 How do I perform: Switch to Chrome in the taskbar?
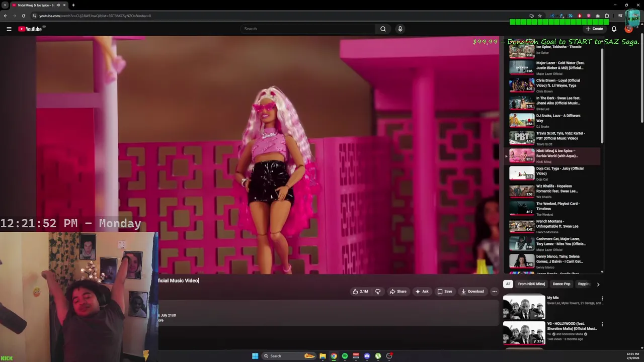point(334,356)
